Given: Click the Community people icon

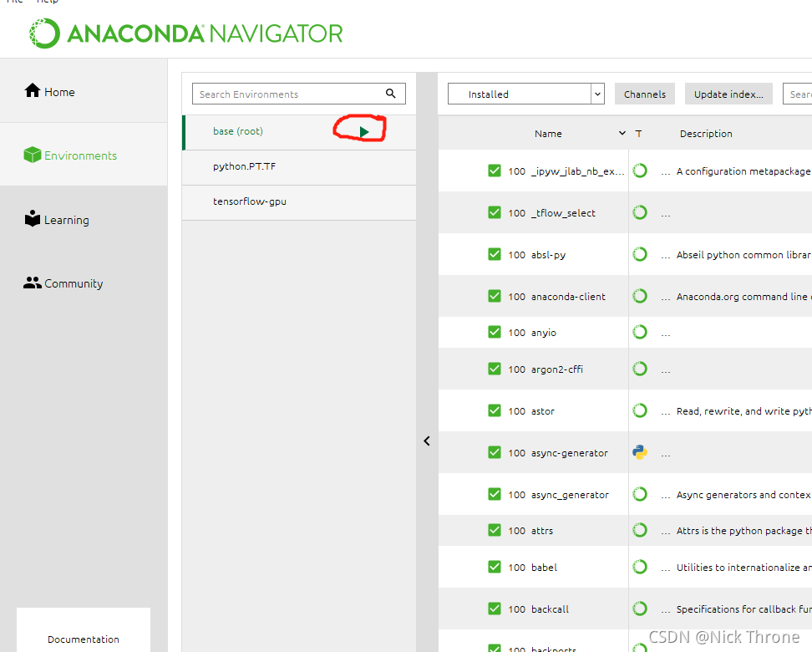Looking at the screenshot, I should coord(32,283).
